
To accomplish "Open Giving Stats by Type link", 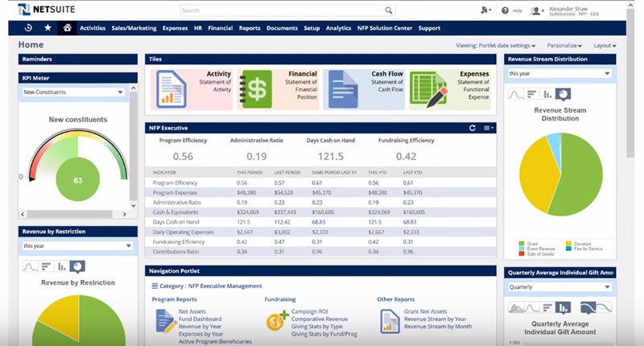I will pyautogui.click(x=316, y=327).
